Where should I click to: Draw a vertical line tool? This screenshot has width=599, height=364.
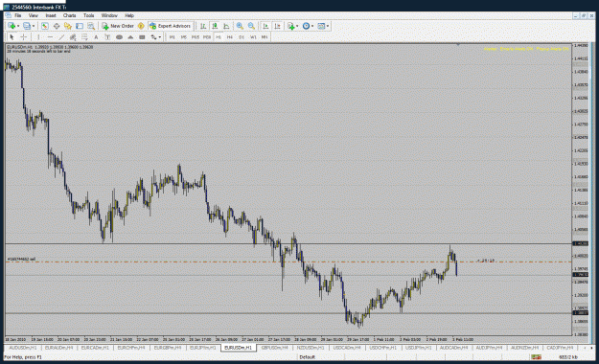click(x=38, y=37)
